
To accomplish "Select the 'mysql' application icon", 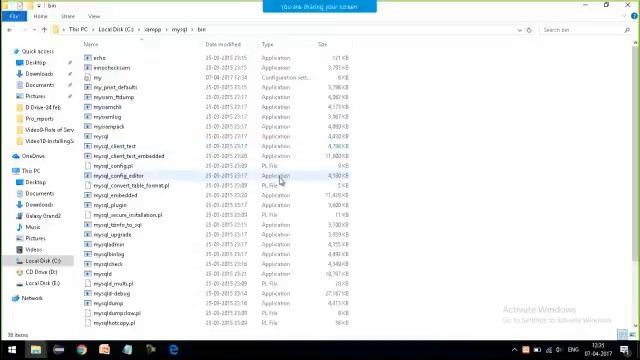I will [x=88, y=136].
